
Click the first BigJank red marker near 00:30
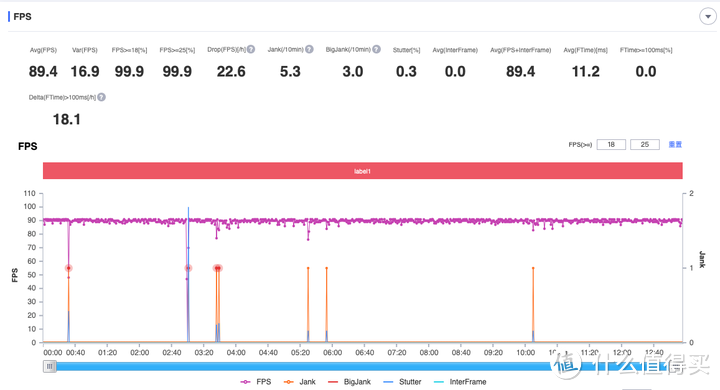[68, 268]
